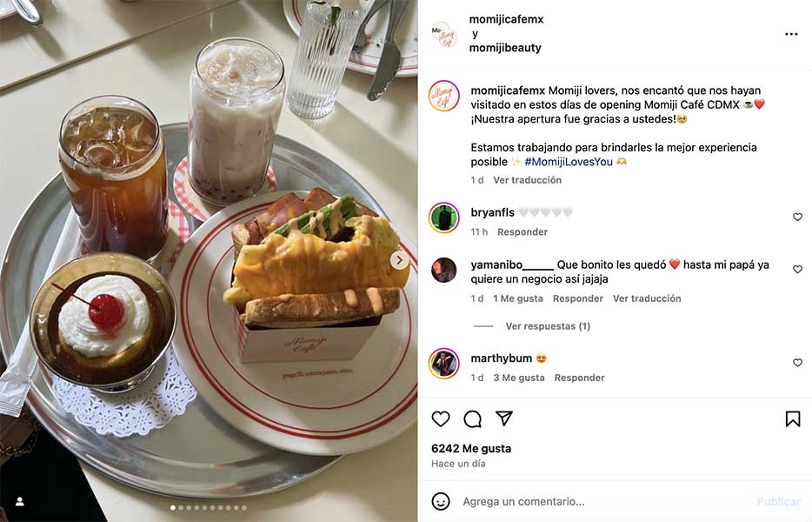Save post with the bookmark icon
812x522 pixels.
pos(792,418)
